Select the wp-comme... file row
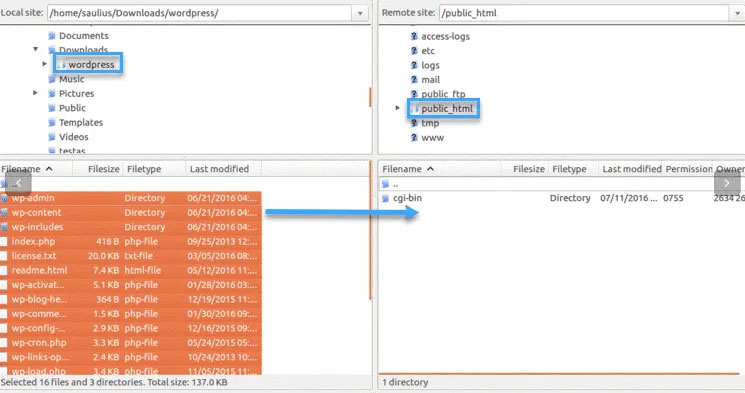Image resolution: width=745 pixels, height=393 pixels. click(131, 314)
